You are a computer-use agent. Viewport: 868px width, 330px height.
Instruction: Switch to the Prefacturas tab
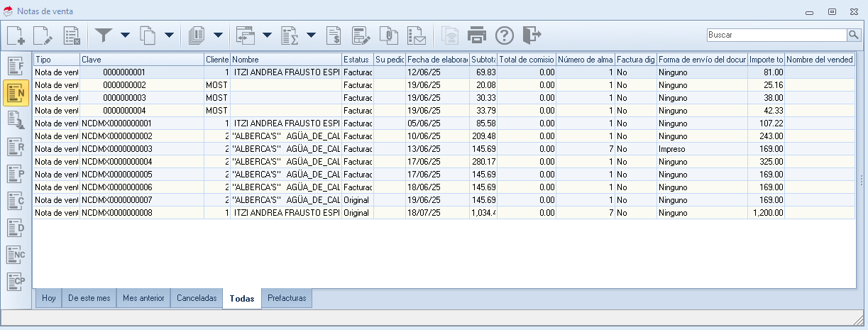tap(287, 299)
